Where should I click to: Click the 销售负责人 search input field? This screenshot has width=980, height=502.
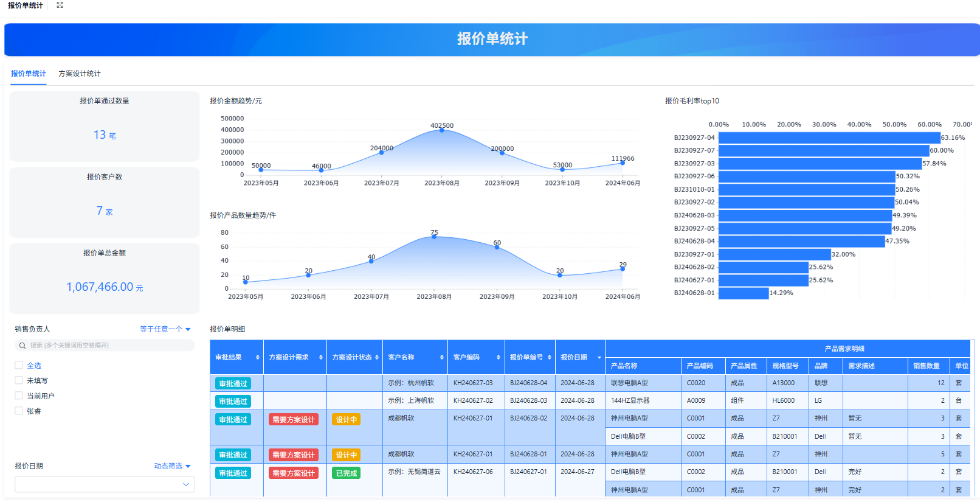coord(105,346)
